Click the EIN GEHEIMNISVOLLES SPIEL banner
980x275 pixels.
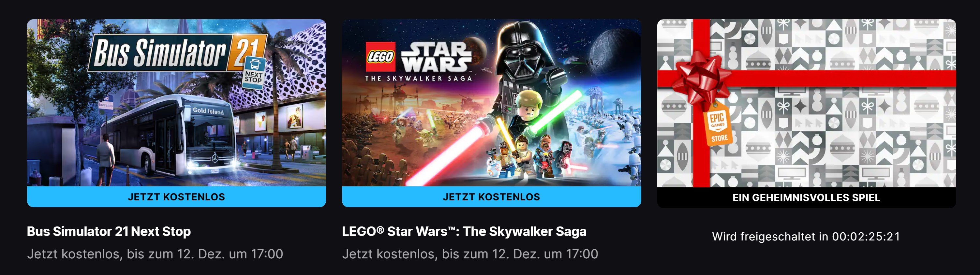tap(806, 197)
